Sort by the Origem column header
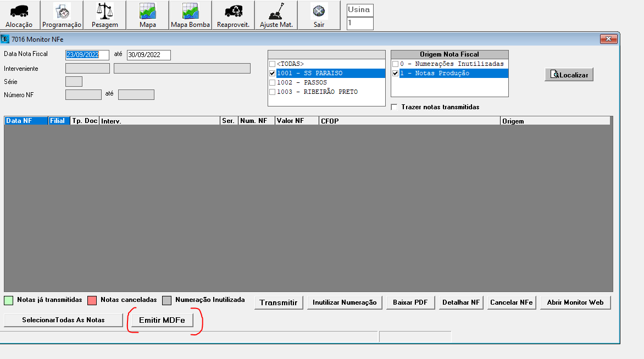 point(556,121)
